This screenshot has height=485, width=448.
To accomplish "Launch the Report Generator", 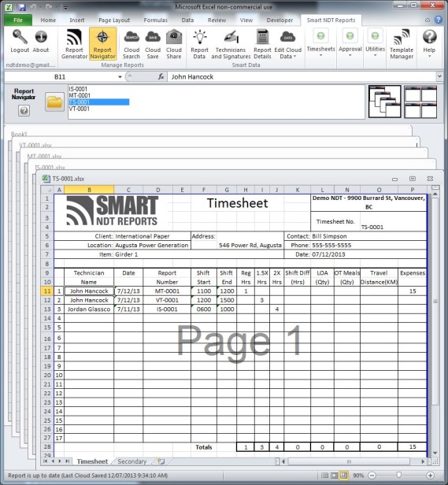I will click(74, 43).
